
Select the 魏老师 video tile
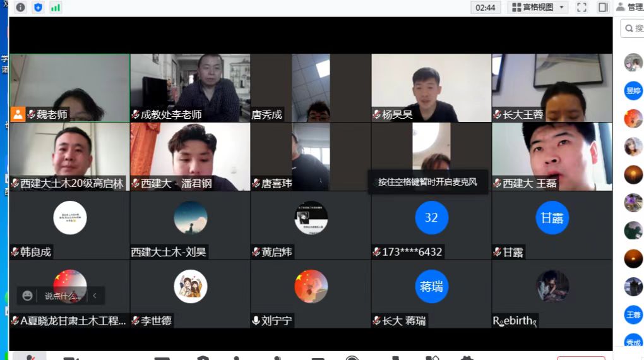(x=69, y=87)
